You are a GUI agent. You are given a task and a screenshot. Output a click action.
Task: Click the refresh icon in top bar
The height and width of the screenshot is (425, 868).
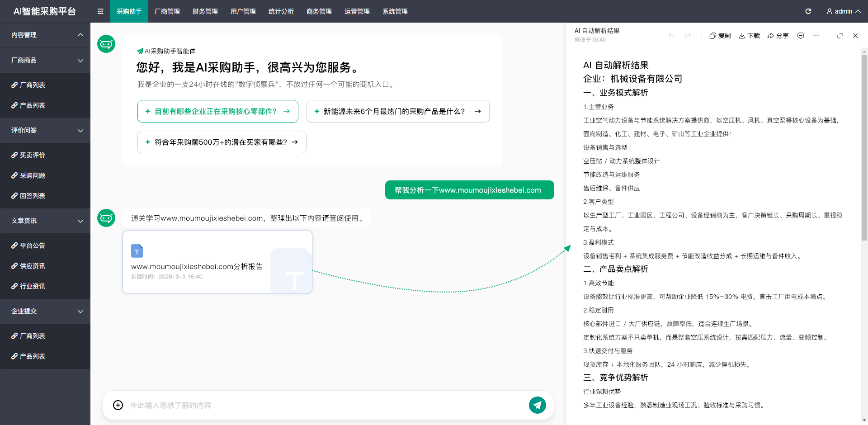click(x=808, y=11)
